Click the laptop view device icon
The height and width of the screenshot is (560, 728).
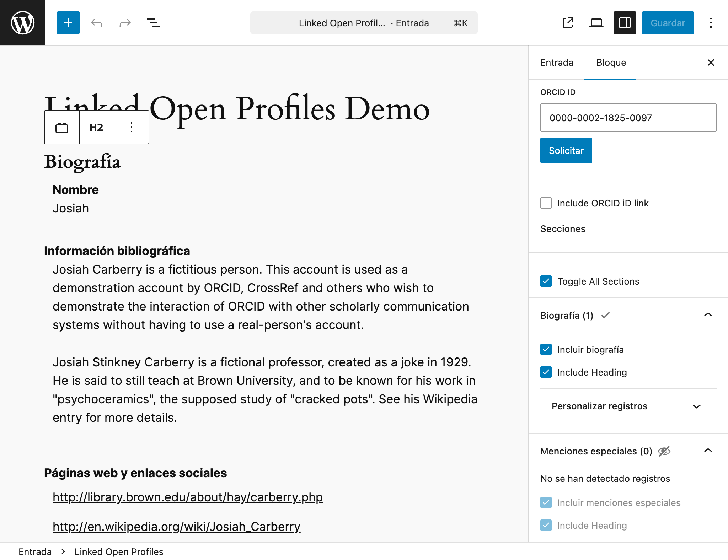pos(596,23)
